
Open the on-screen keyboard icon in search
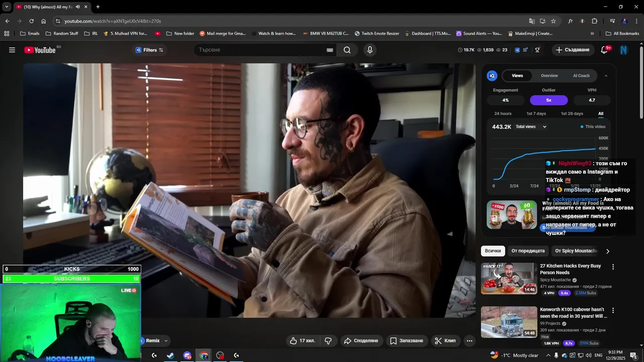tap(330, 50)
